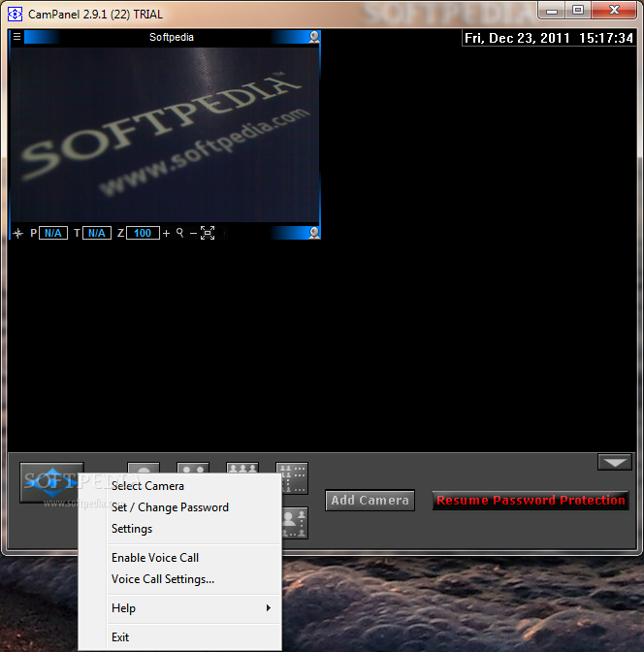Minimize the CamPanel window
The image size is (644, 652).
pyautogui.click(x=552, y=11)
